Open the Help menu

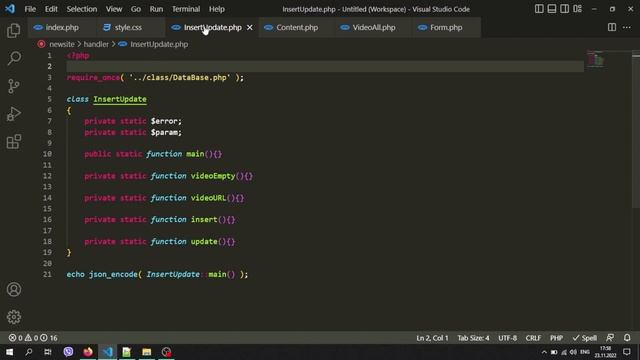click(x=216, y=9)
